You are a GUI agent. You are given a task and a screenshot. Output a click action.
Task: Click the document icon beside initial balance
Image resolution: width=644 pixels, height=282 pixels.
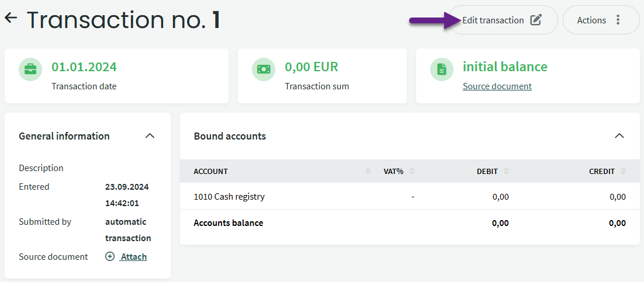click(x=442, y=69)
